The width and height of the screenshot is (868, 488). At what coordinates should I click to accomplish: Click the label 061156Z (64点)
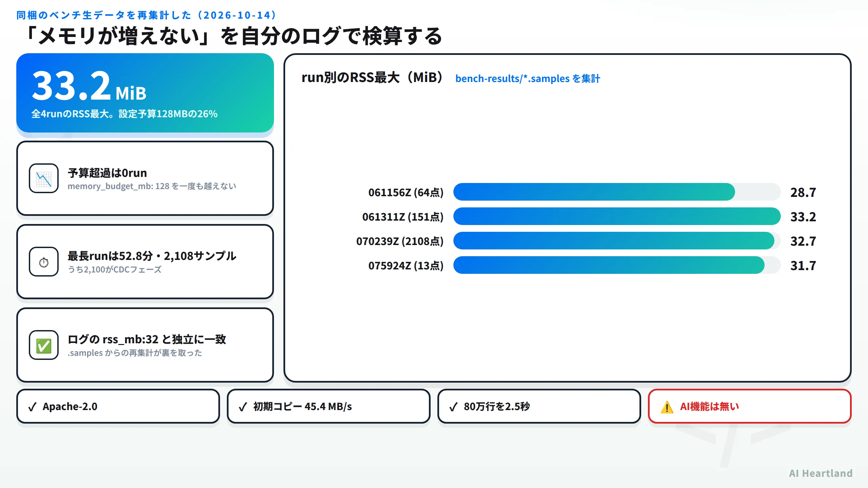(x=406, y=192)
